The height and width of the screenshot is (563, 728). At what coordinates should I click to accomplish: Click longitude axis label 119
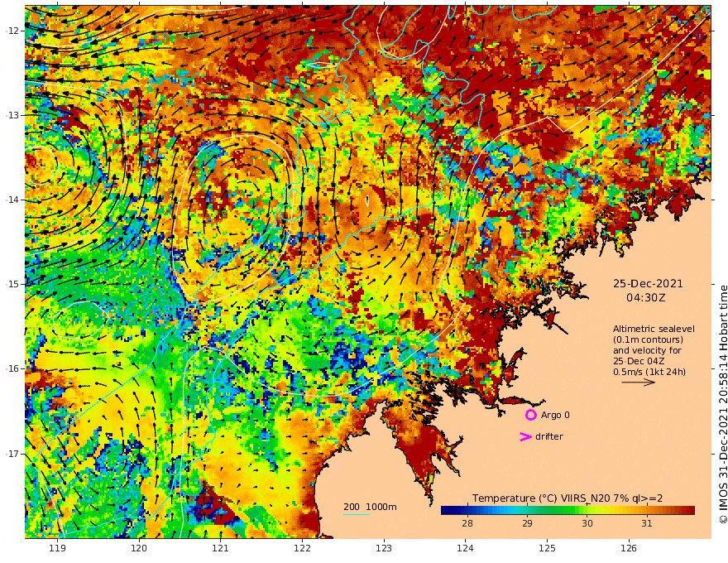click(x=57, y=548)
